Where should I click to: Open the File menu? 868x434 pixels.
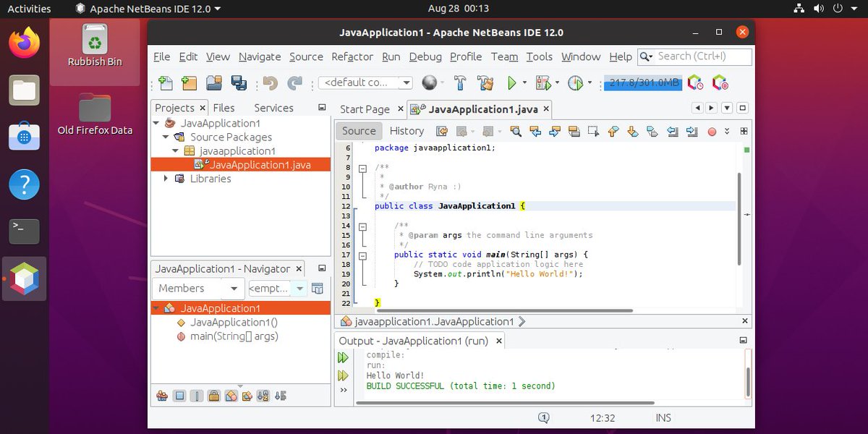(x=162, y=56)
